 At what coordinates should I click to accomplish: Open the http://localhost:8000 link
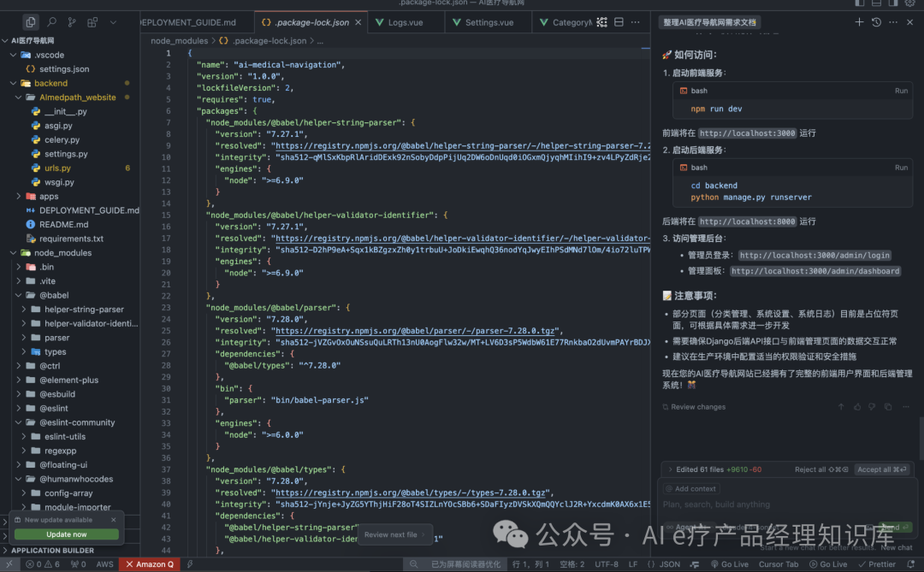coord(747,221)
